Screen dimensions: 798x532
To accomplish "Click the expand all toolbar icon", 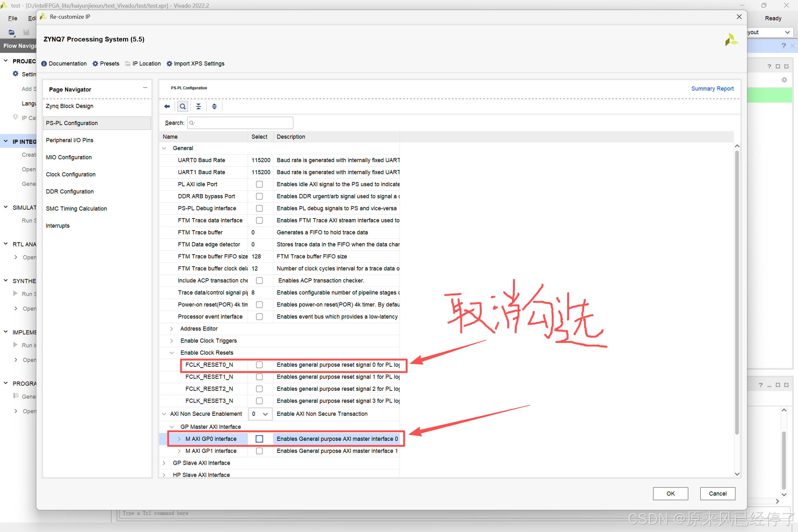I will [214, 106].
